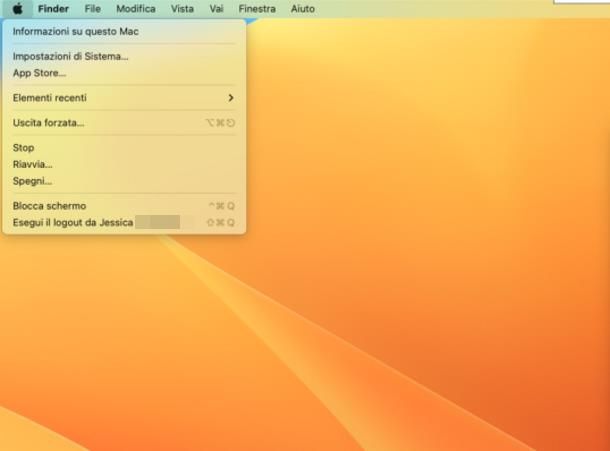Viewport: 610px width, 451px height.
Task: Click the Apple logo menu icon
Action: pyautogui.click(x=18, y=8)
